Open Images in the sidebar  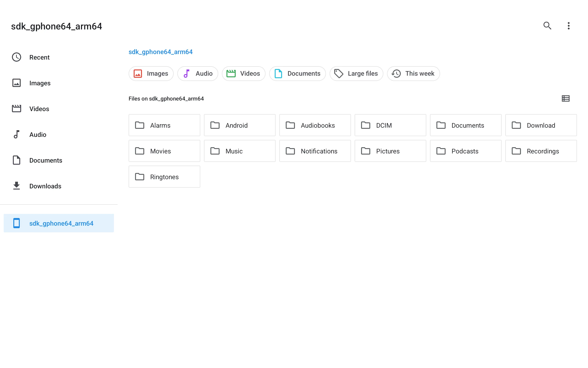[59, 83]
